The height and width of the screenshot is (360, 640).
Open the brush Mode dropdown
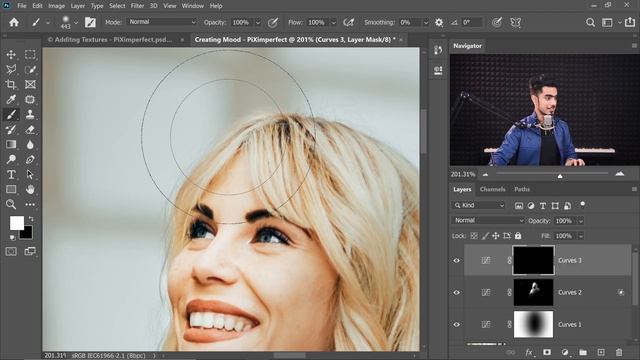pos(163,22)
